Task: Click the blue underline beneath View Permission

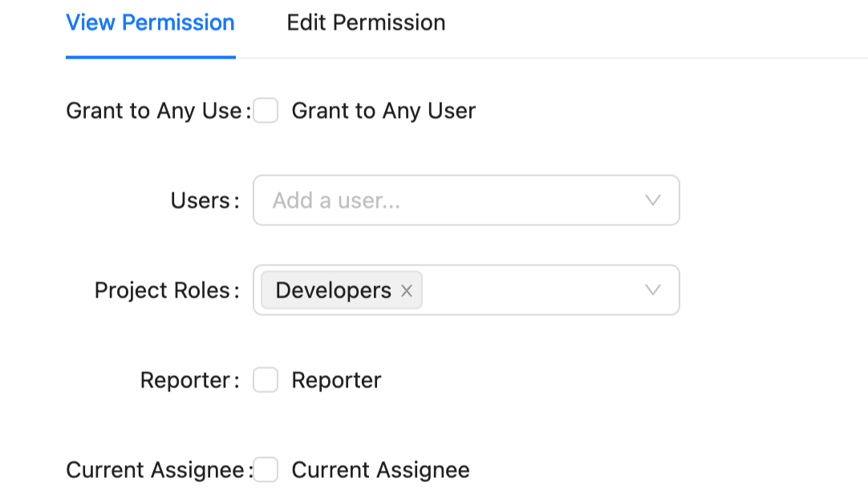Action: pyautogui.click(x=150, y=57)
